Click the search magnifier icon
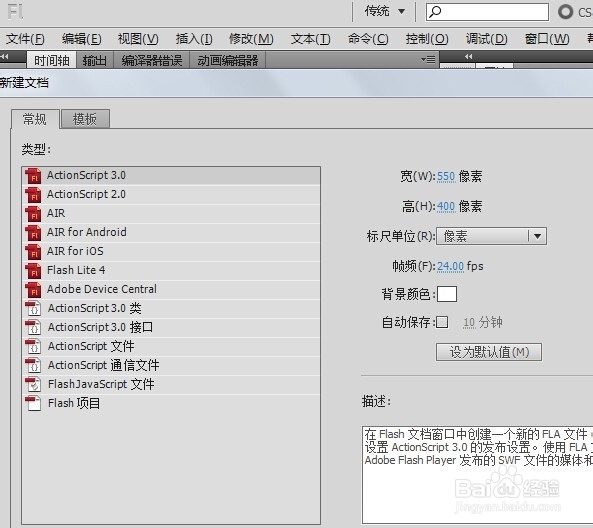 point(435,12)
